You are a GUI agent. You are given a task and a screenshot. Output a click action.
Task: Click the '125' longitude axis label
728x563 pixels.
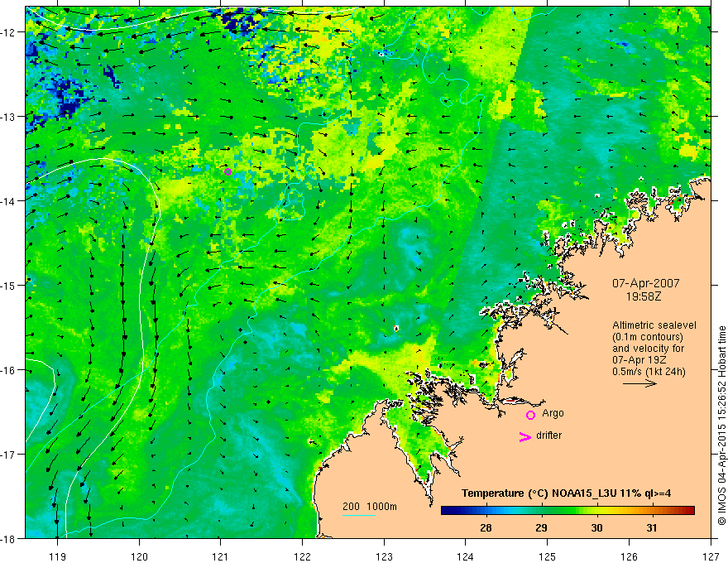tap(547, 556)
